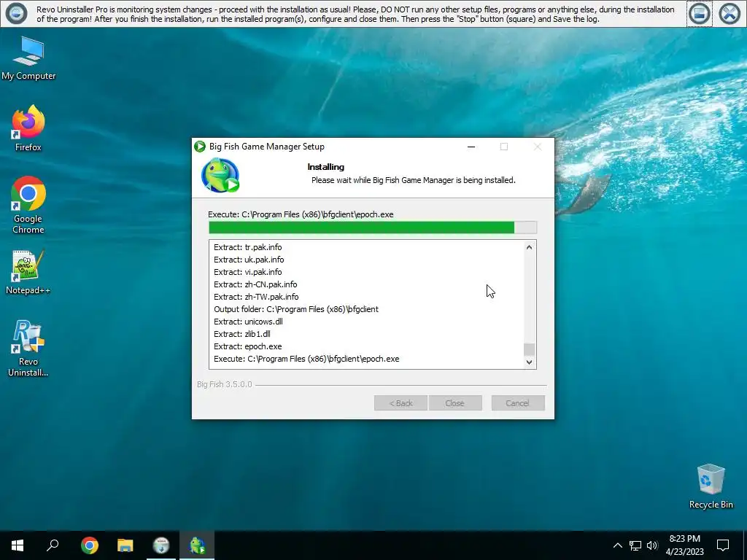747x560 pixels.
Task: Open the Windows Start menu
Action: (18, 545)
